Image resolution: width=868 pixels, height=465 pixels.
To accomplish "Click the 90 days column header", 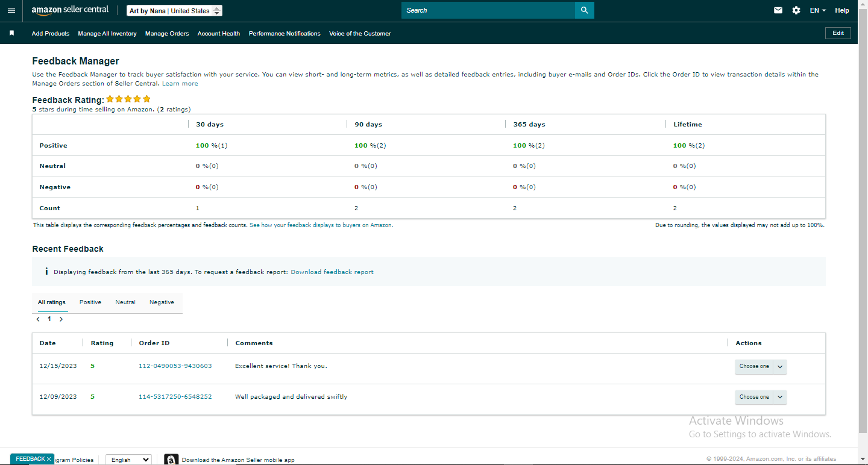I will point(368,125).
